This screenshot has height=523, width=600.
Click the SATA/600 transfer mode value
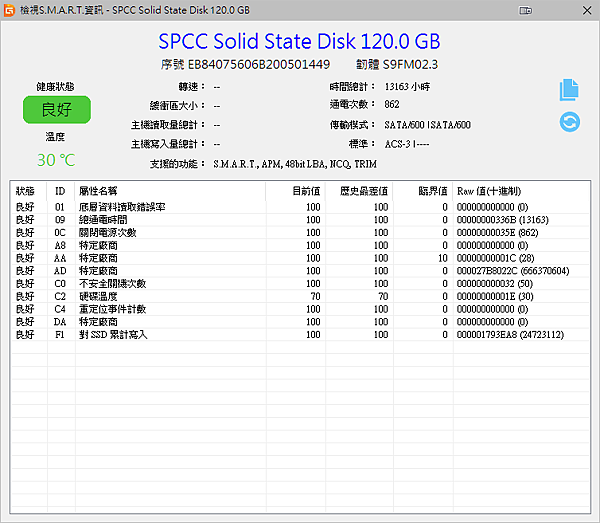[427, 125]
